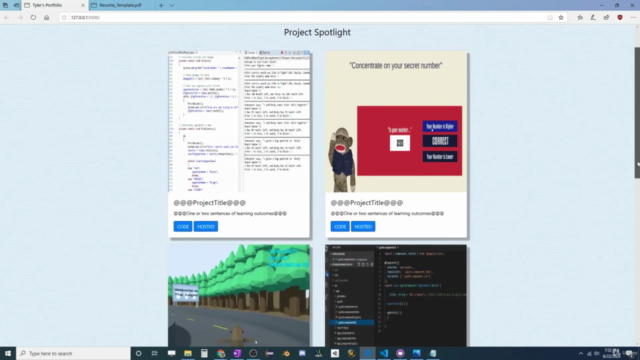
Task: Switch to Microsoft Edge in the taskbar
Action: (x=367, y=353)
